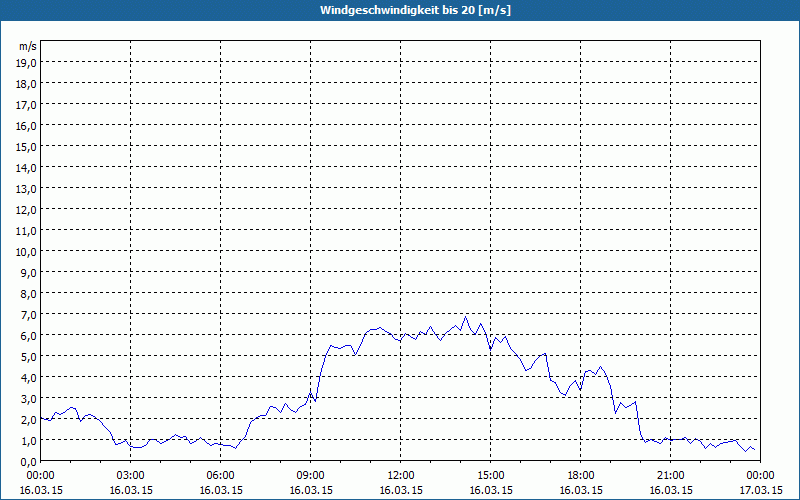800x500 pixels.
Task: Click the 21:00 time axis label
Action: tap(670, 476)
